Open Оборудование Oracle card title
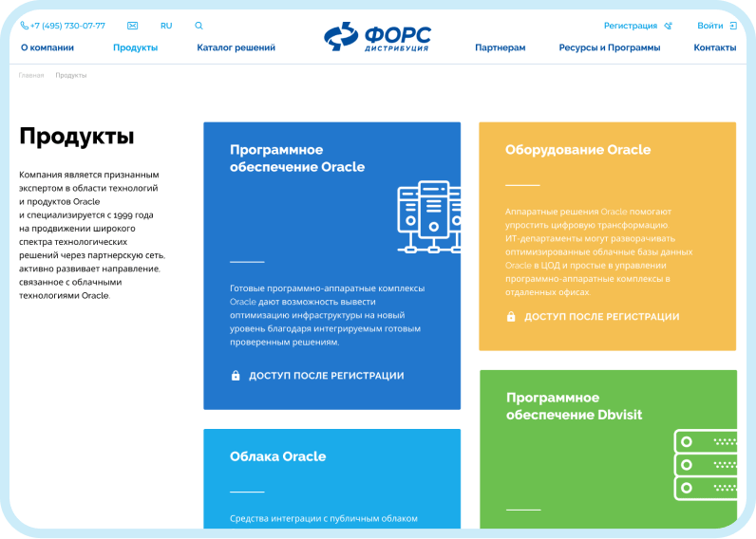 point(577,150)
